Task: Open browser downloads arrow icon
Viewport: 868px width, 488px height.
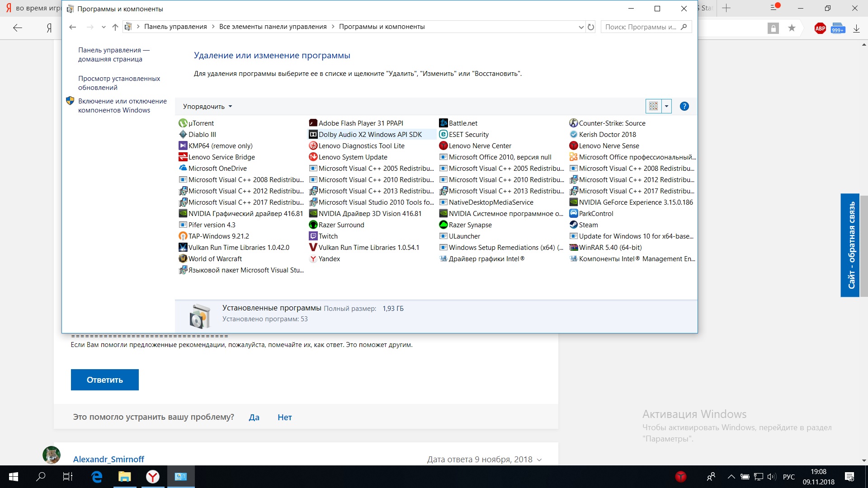Action: [x=856, y=28]
